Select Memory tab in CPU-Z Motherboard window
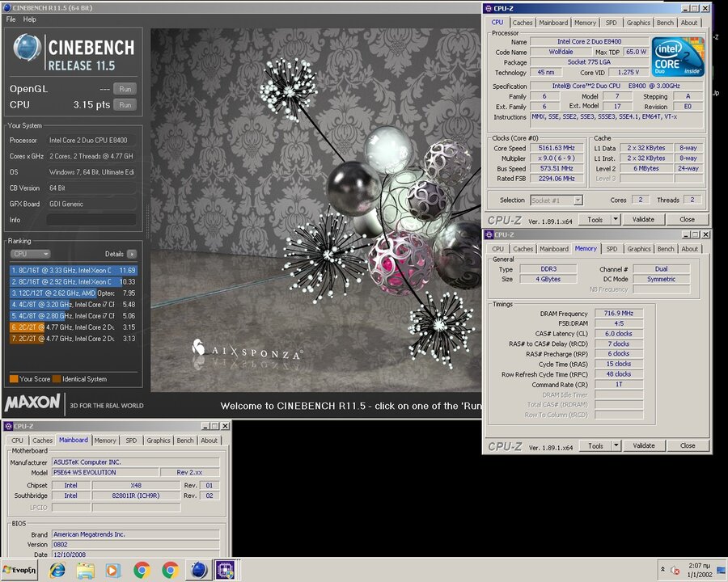Screen dimensions: 728x582 coord(105,441)
